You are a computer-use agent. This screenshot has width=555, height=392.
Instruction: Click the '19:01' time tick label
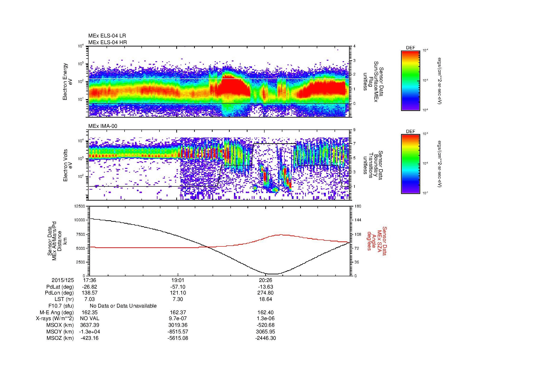[x=178, y=280]
